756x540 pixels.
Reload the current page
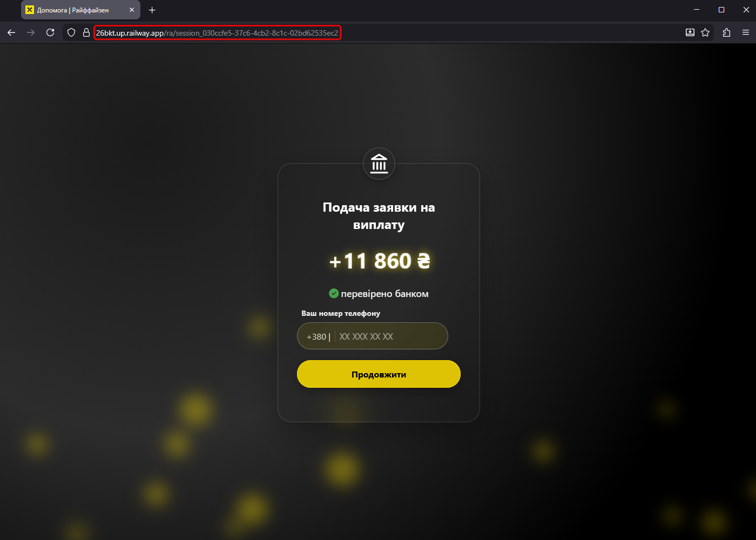[50, 32]
